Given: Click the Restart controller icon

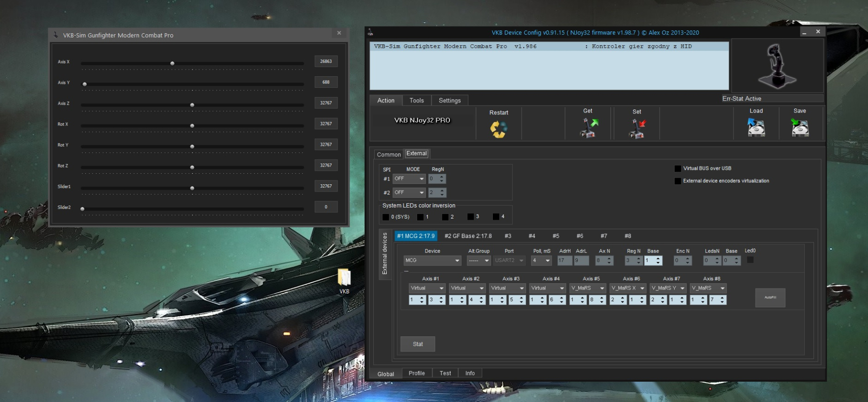Looking at the screenshot, I should pos(499,129).
